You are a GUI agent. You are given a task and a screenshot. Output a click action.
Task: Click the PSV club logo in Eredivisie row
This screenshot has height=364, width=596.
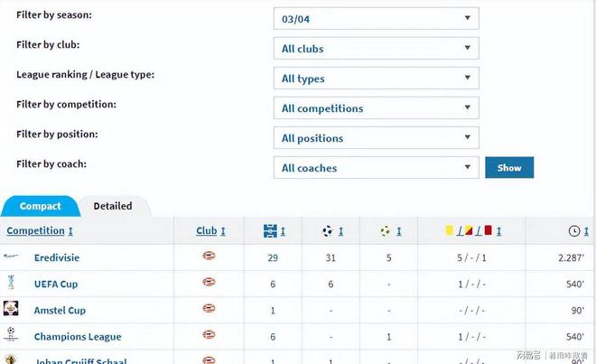click(x=209, y=257)
